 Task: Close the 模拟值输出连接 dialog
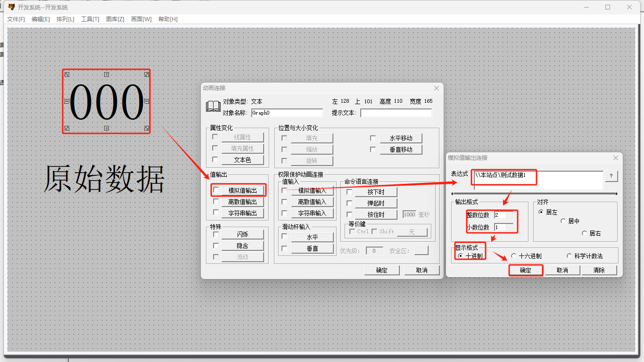pos(616,158)
